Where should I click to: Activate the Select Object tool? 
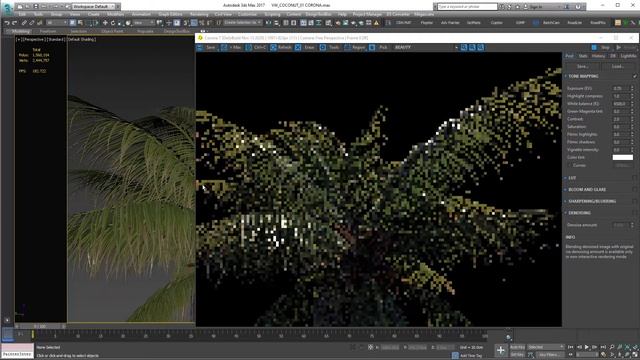72,23
